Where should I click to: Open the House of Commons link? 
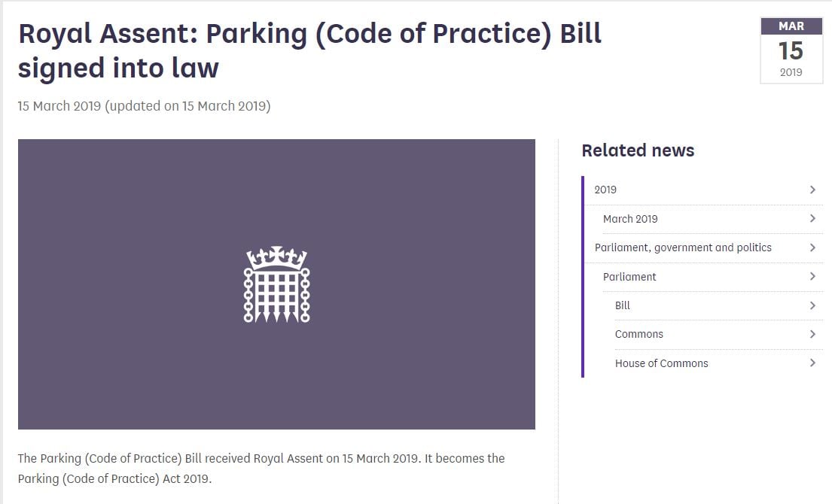coord(662,363)
